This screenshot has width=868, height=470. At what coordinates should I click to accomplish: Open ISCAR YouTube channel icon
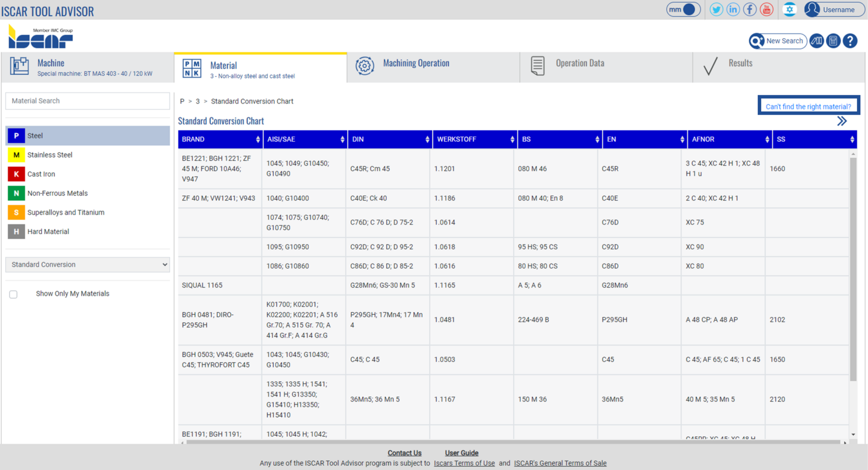click(x=766, y=9)
